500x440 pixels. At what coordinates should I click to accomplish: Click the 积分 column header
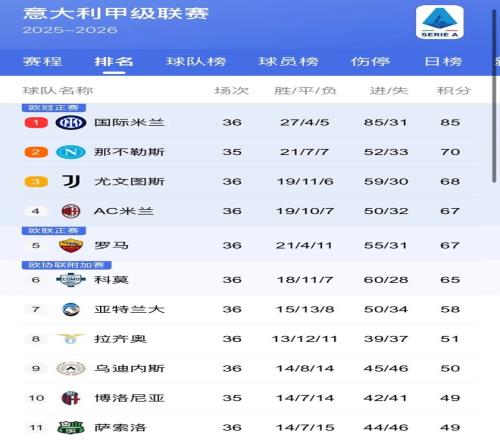pos(454,91)
